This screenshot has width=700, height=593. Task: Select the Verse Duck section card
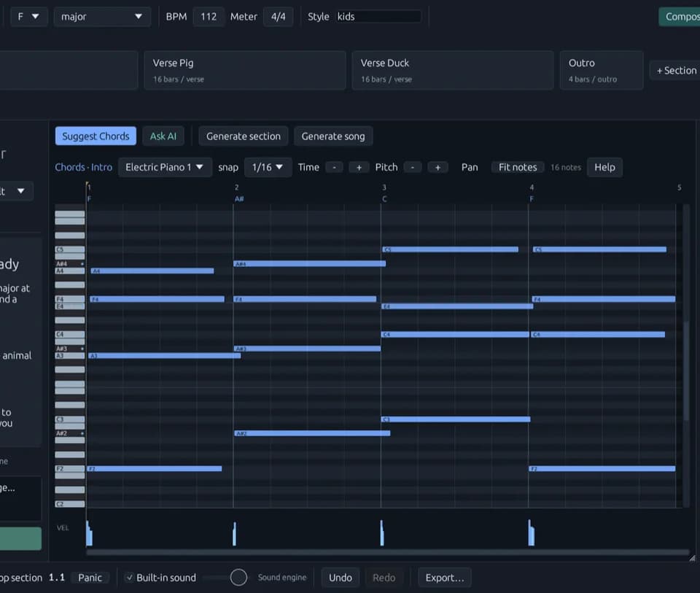click(x=453, y=70)
